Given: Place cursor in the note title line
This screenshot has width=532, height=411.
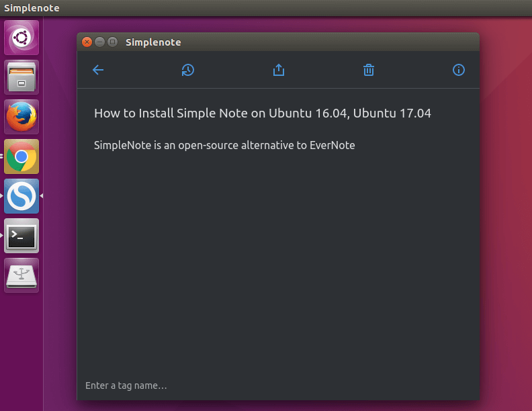Looking at the screenshot, I should pos(262,113).
